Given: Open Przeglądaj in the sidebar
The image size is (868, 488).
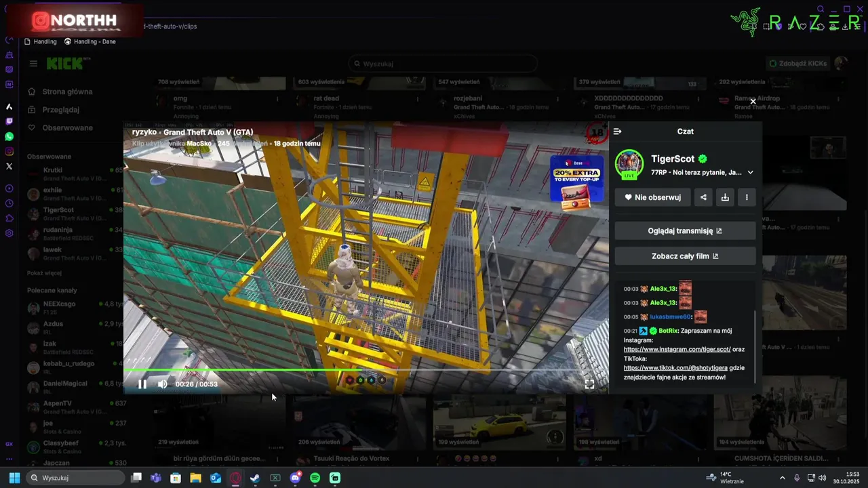Looking at the screenshot, I should tap(60, 110).
